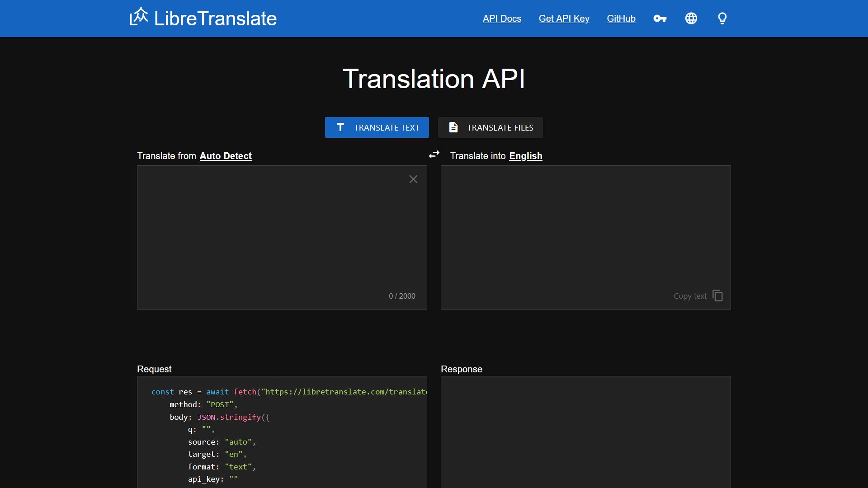The width and height of the screenshot is (868, 488).
Task: Change the English target language
Action: tap(525, 156)
